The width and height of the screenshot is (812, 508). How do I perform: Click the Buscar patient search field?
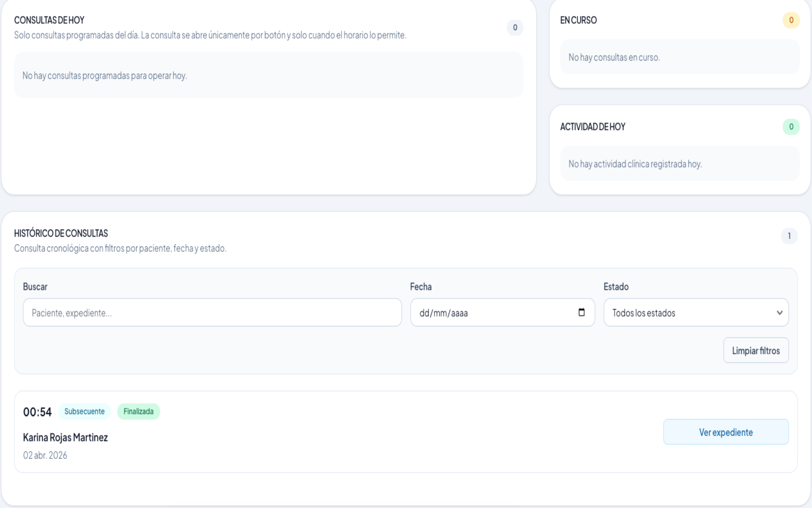(x=212, y=312)
